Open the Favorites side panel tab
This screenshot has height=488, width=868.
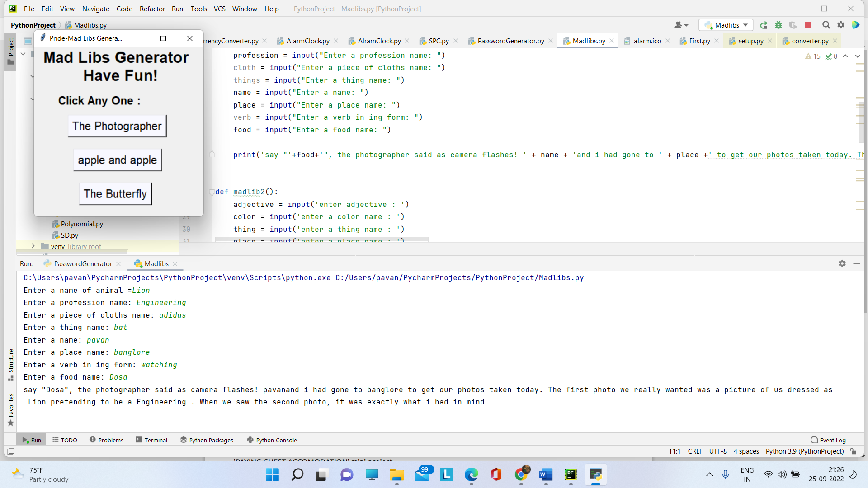click(x=11, y=410)
